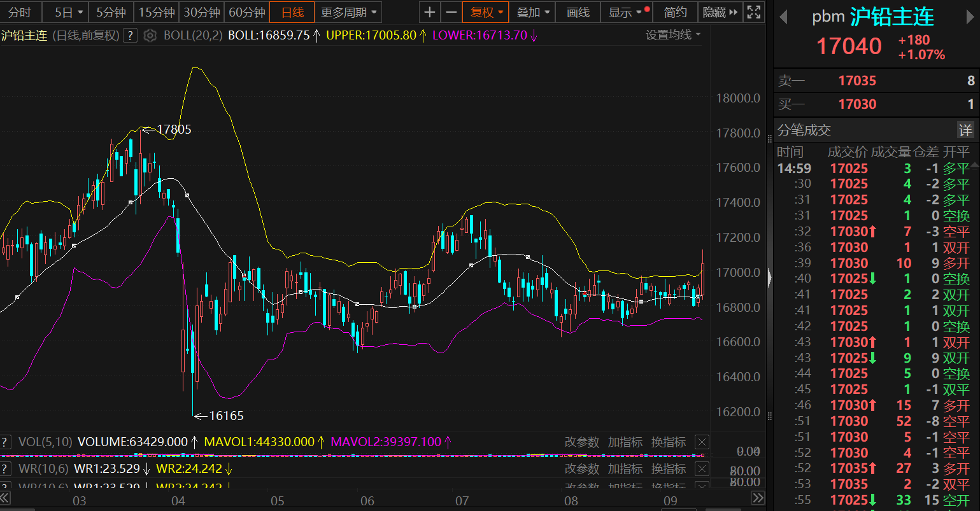The height and width of the screenshot is (511, 980).
Task: Toggle 隐藏 to hide the side panel
Action: point(720,12)
